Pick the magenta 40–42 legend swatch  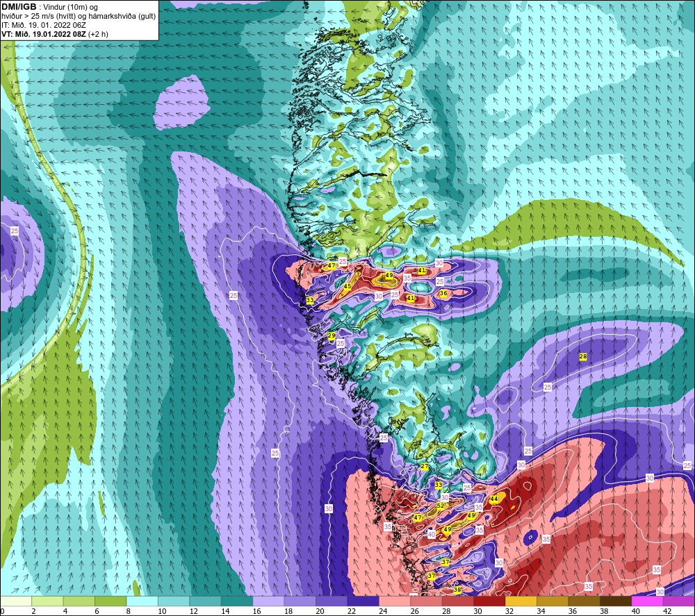(648, 601)
